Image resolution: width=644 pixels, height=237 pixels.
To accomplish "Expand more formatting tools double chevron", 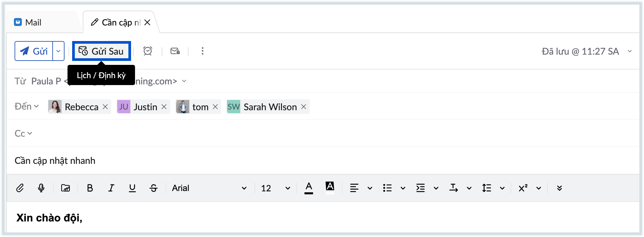I will point(559,188).
